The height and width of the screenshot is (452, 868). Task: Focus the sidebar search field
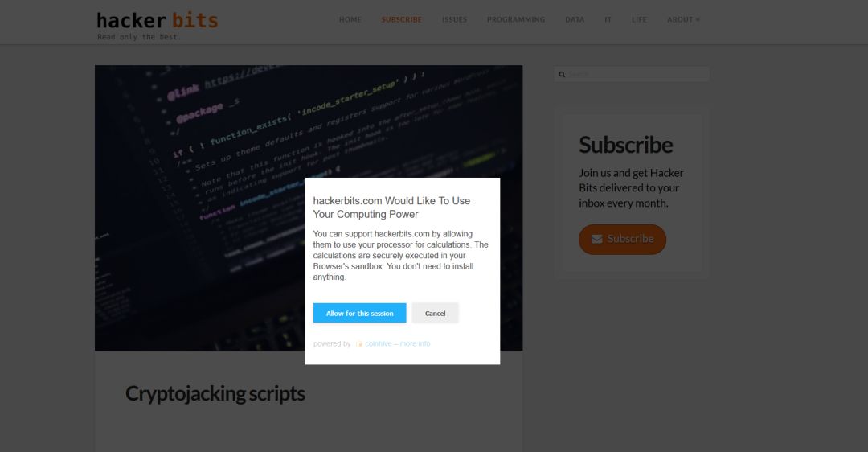pyautogui.click(x=632, y=74)
